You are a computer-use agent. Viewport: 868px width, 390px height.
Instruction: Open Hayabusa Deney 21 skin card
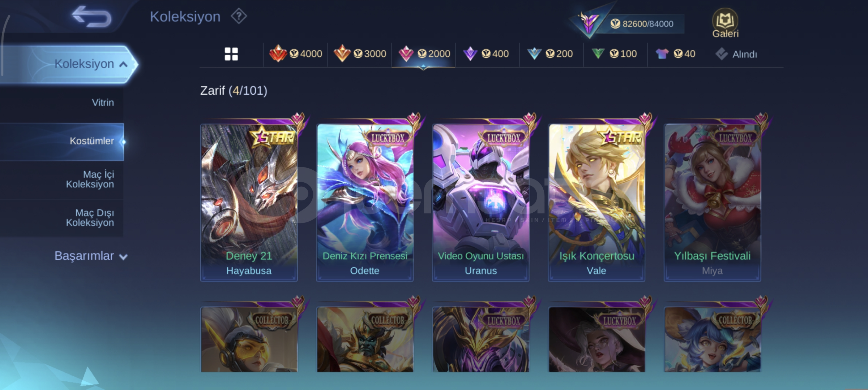[x=249, y=203]
